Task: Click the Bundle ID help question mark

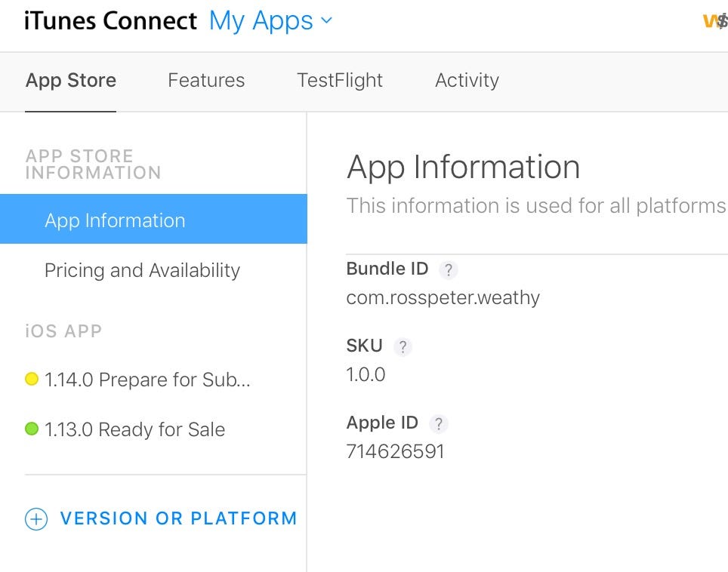Action: pyautogui.click(x=449, y=269)
